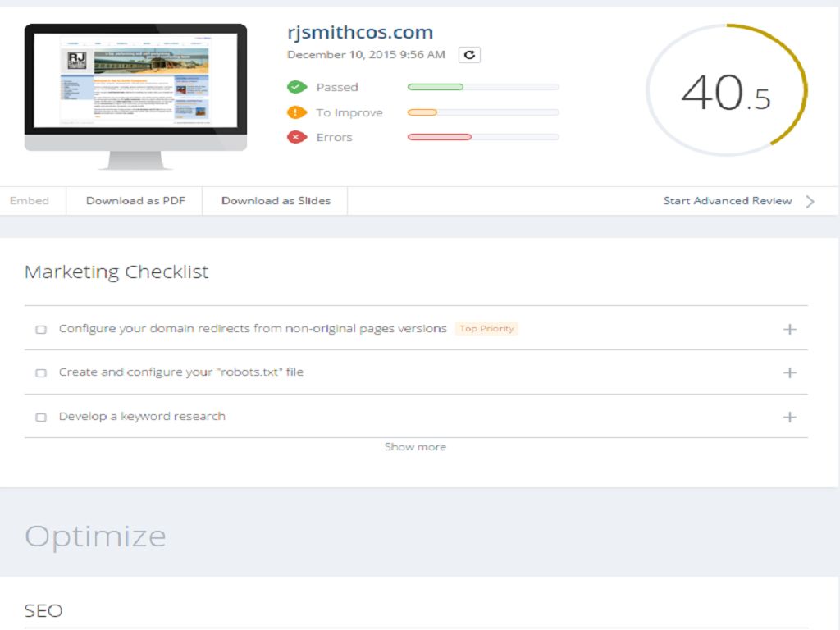Image resolution: width=840 pixels, height=630 pixels.
Task: Click the 'Passed' label
Action: click(337, 87)
